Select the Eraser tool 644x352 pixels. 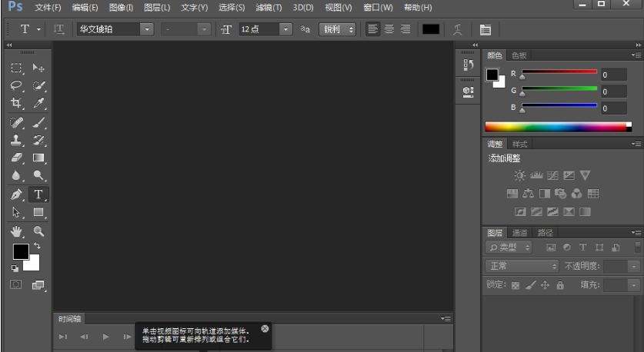(x=16, y=158)
